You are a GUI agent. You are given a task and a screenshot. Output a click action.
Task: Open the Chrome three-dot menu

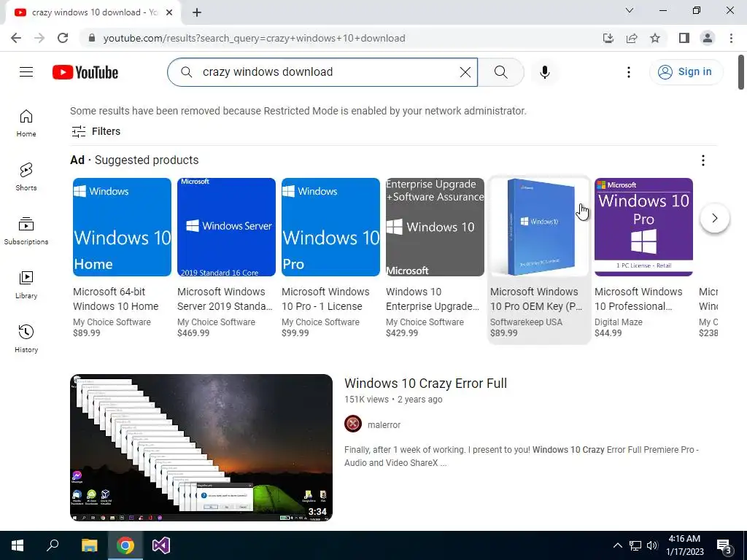(x=731, y=38)
